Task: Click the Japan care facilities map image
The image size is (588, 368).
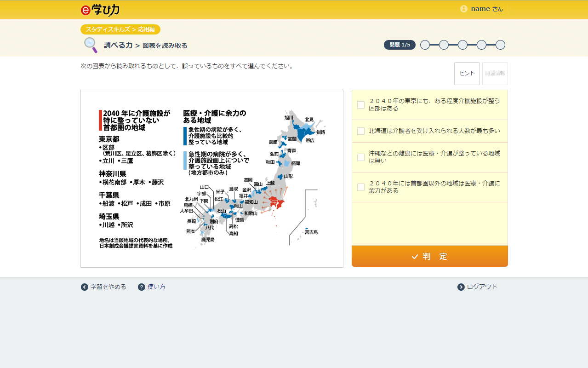Action: click(212, 178)
